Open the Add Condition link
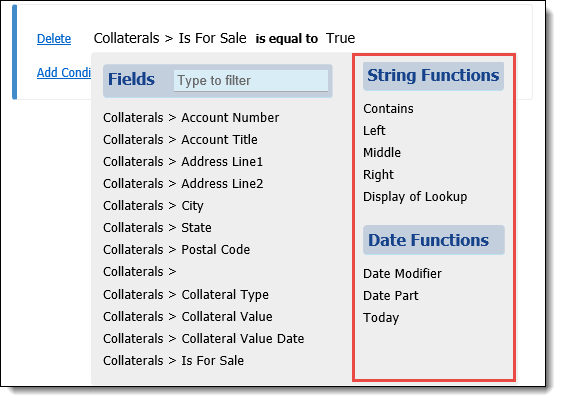Screen dimensions: 561x402 64,73
